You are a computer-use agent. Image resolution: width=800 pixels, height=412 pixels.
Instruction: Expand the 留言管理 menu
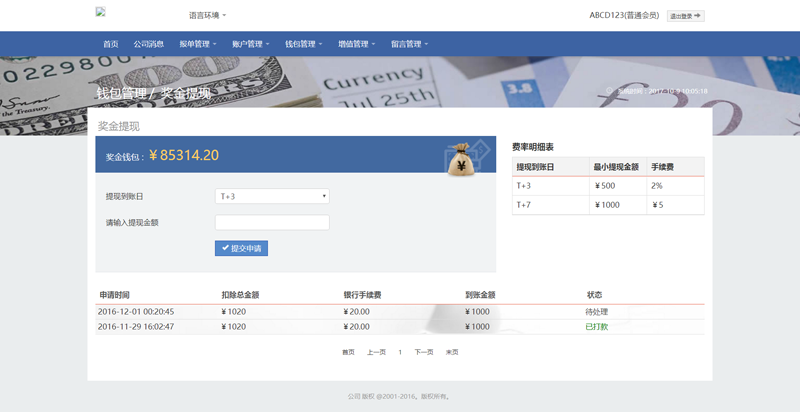pos(410,44)
